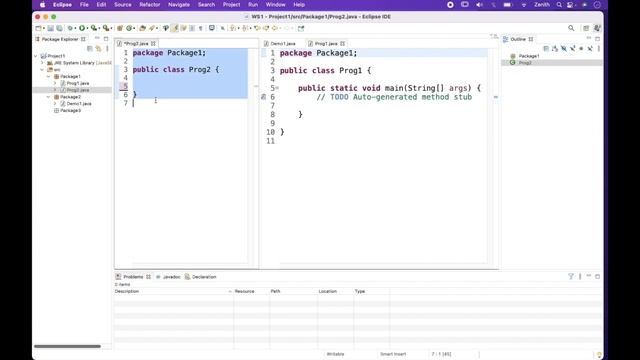Screen dimensions: 640x360
Task: Collapse All in Package Explorer toolbar
Action: click(90, 49)
